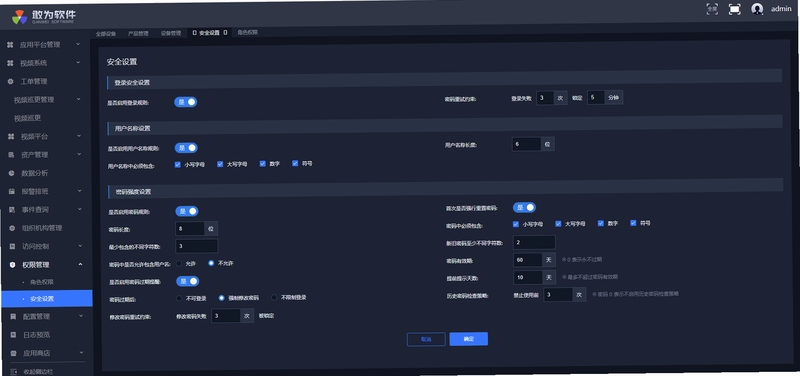The height and width of the screenshot is (376, 800).
Task: Click the 密码长度 input field
Action: click(x=190, y=229)
